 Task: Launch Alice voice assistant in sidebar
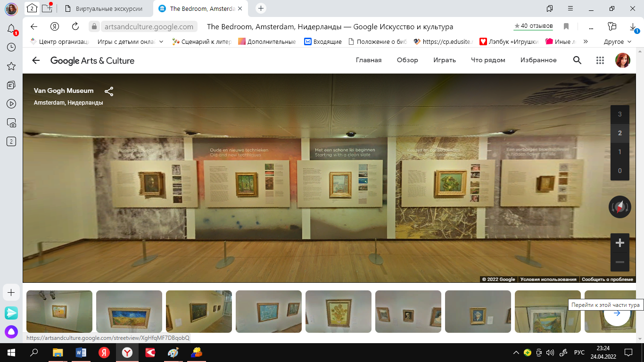click(x=11, y=331)
